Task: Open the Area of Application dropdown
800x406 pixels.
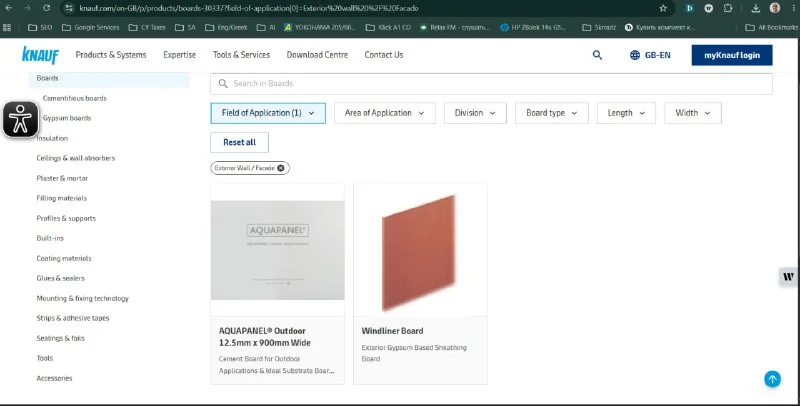Action: [x=385, y=113]
